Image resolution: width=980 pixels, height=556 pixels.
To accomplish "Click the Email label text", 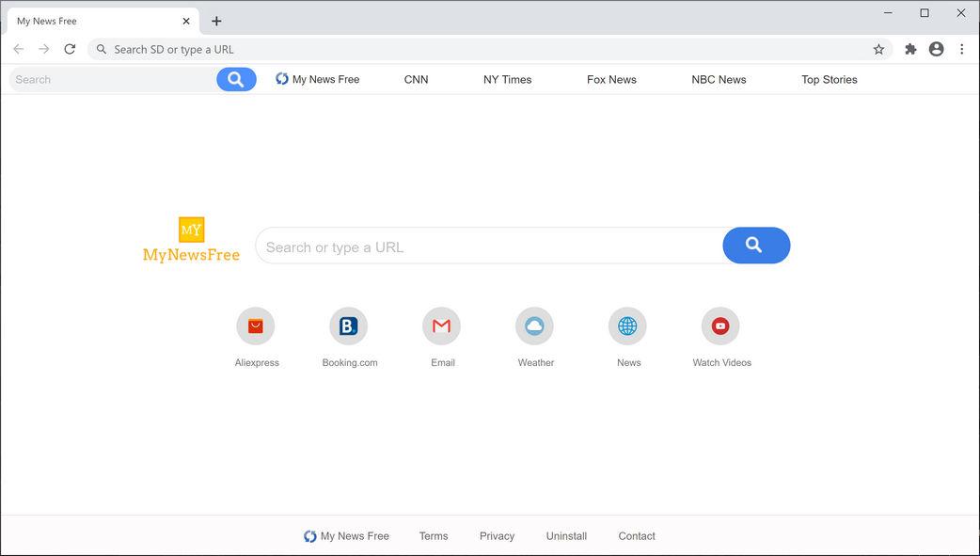I will [x=442, y=363].
